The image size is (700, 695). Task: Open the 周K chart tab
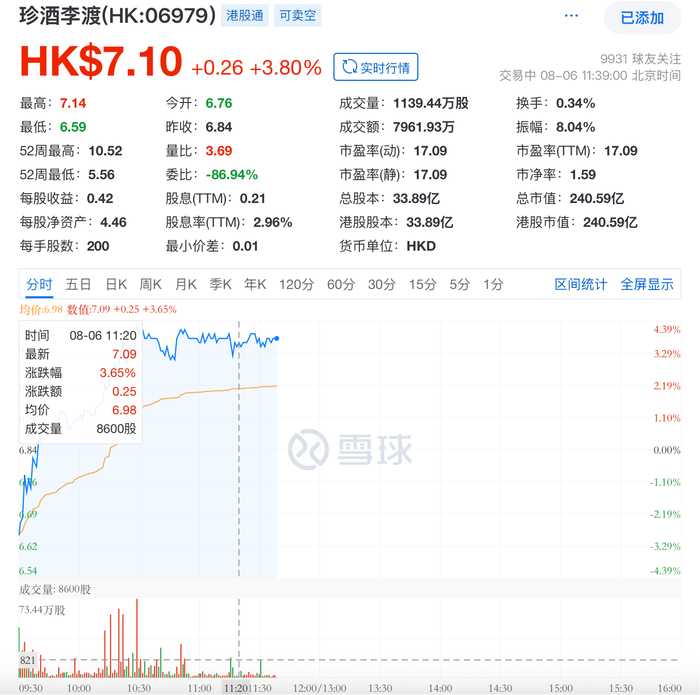151,284
